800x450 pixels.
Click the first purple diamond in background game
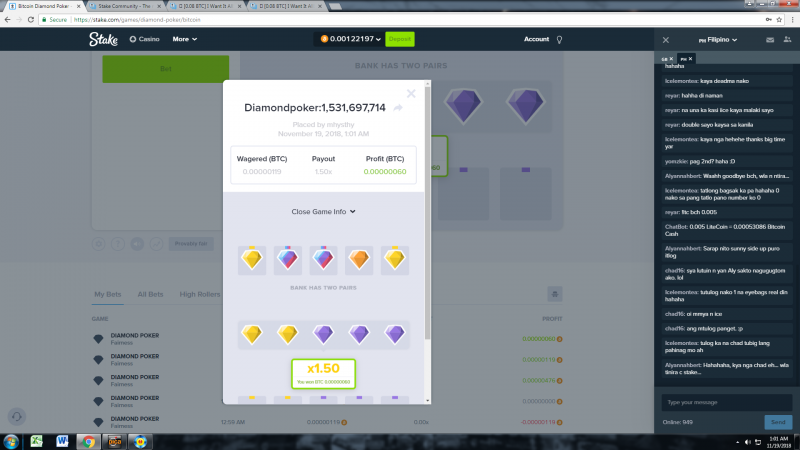pos(463,105)
